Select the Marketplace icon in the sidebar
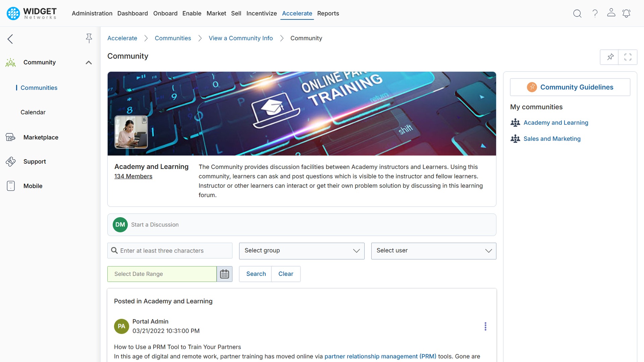Image resolution: width=644 pixels, height=362 pixels. (10, 137)
